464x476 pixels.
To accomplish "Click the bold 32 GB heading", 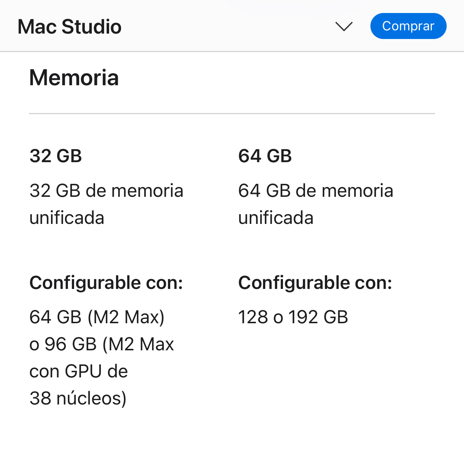I will tap(56, 156).
